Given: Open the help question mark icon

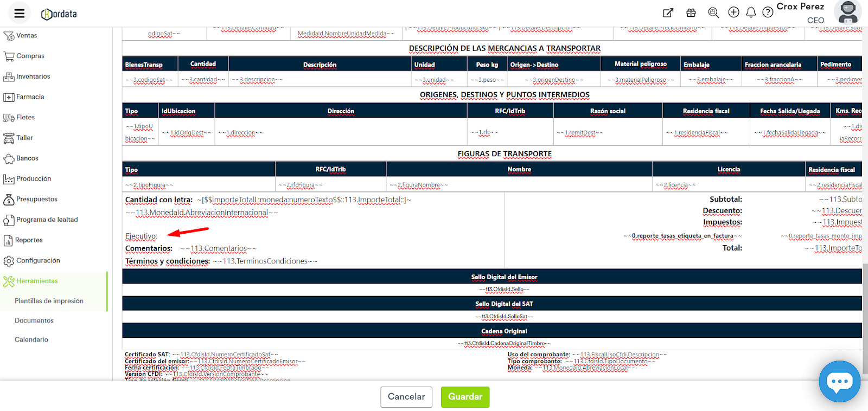Looking at the screenshot, I should point(768,12).
